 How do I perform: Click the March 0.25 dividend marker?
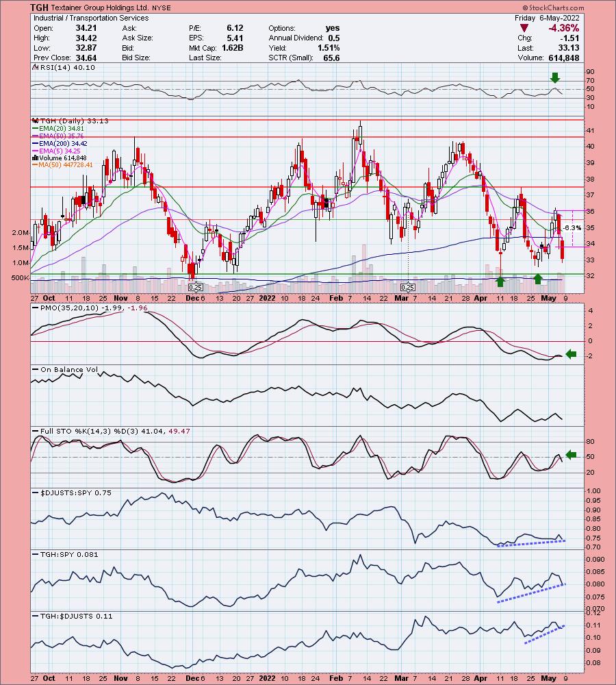point(408,288)
